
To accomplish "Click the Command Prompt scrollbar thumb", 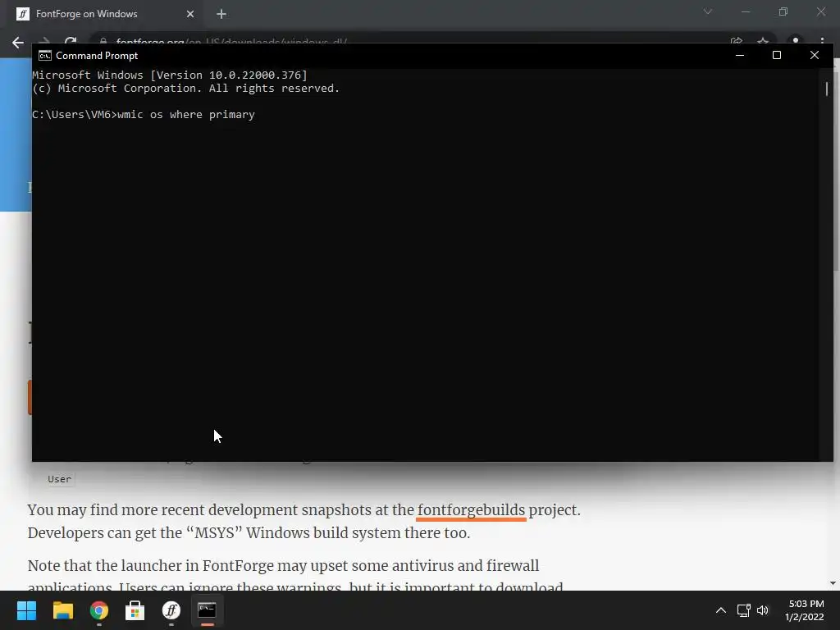I will point(827,89).
